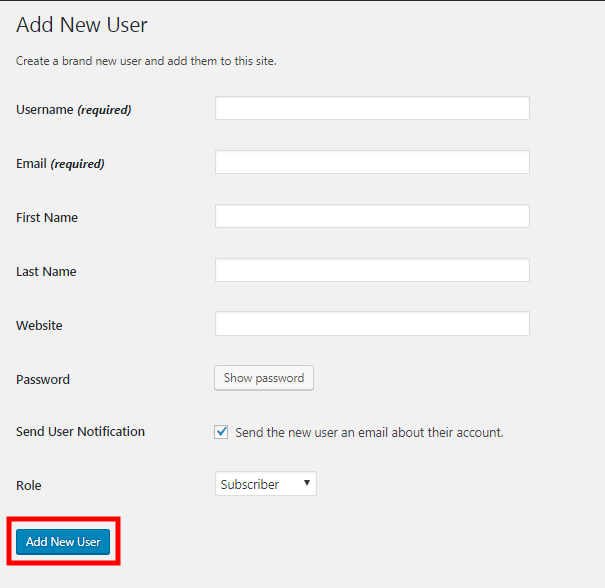Select the First Name input field

pos(371,216)
